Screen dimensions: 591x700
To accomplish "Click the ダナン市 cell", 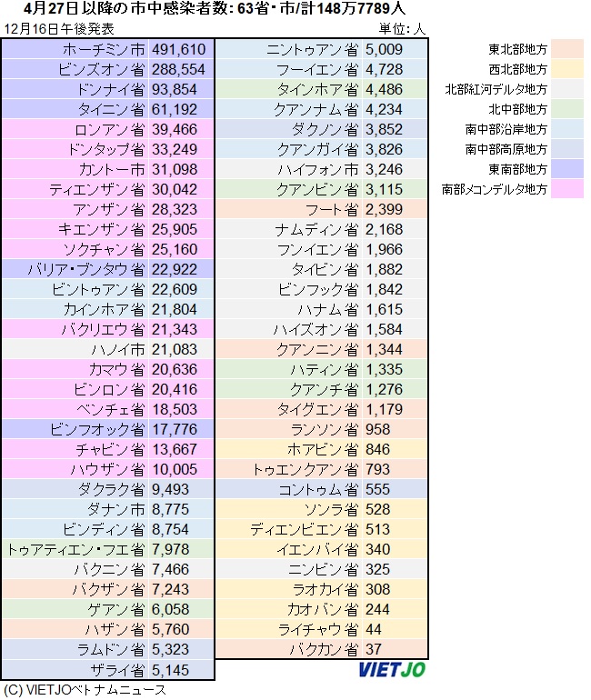I will (x=115, y=509).
